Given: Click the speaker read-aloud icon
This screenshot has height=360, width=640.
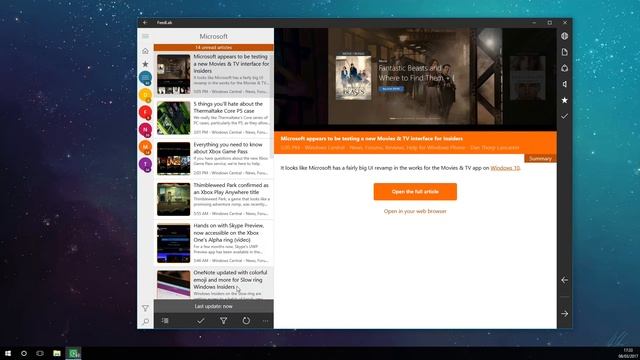Looking at the screenshot, I should [564, 84].
